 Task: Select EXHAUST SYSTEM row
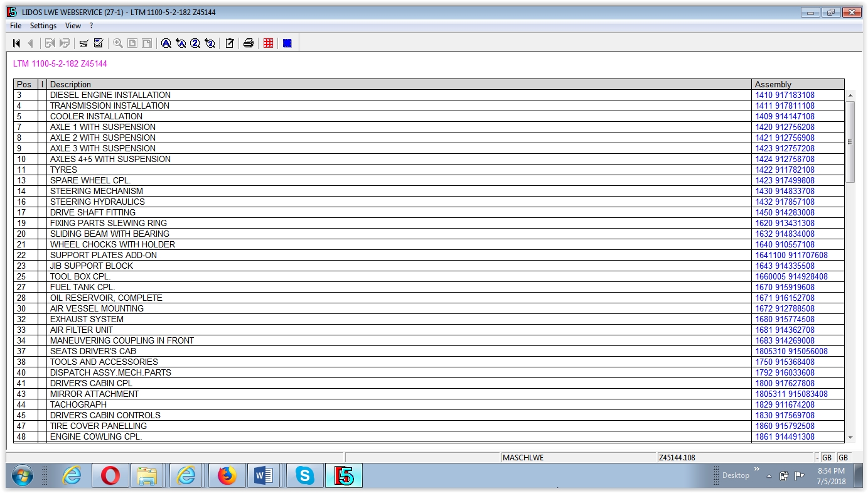(429, 320)
